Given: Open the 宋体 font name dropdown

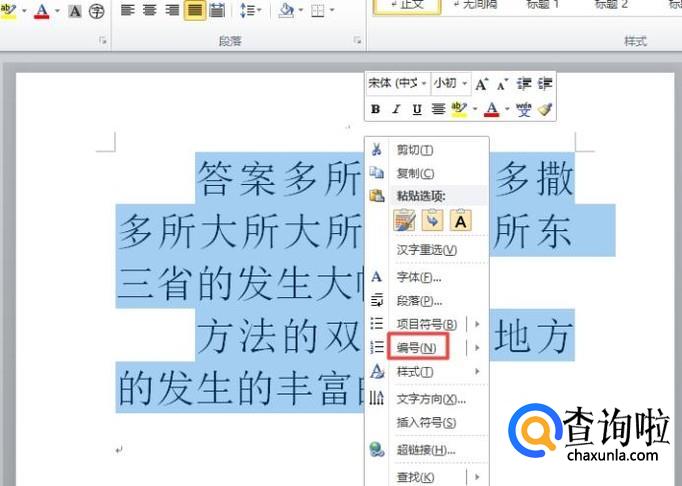Looking at the screenshot, I should (x=397, y=84).
